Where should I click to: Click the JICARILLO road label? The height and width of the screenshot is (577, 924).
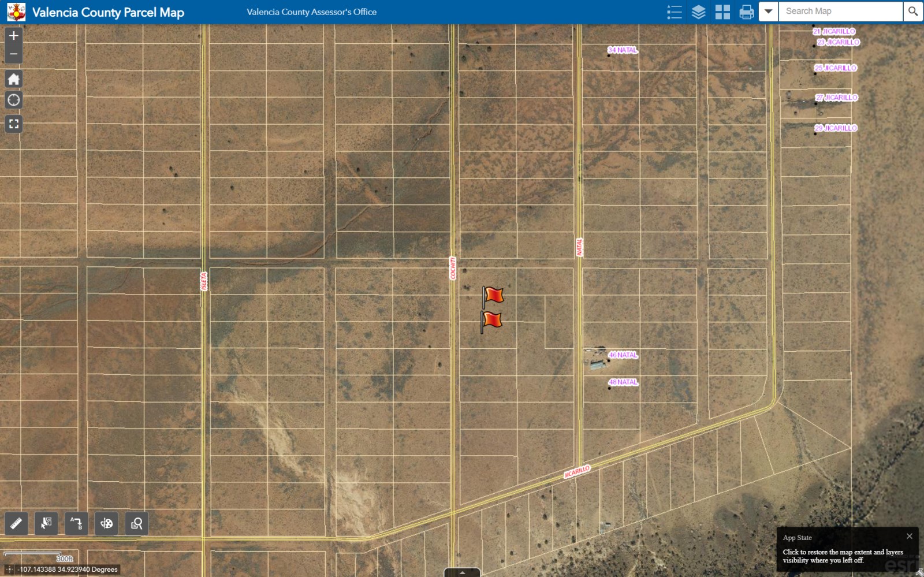(577, 471)
